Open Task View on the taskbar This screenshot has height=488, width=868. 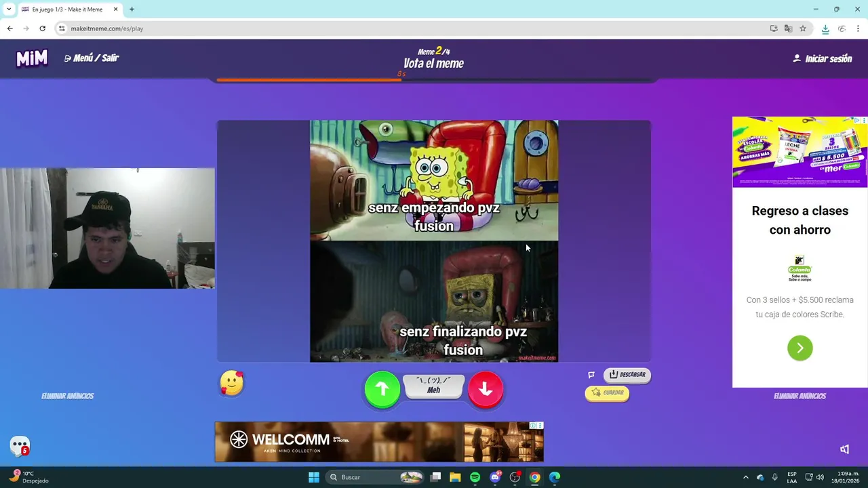pos(436,477)
